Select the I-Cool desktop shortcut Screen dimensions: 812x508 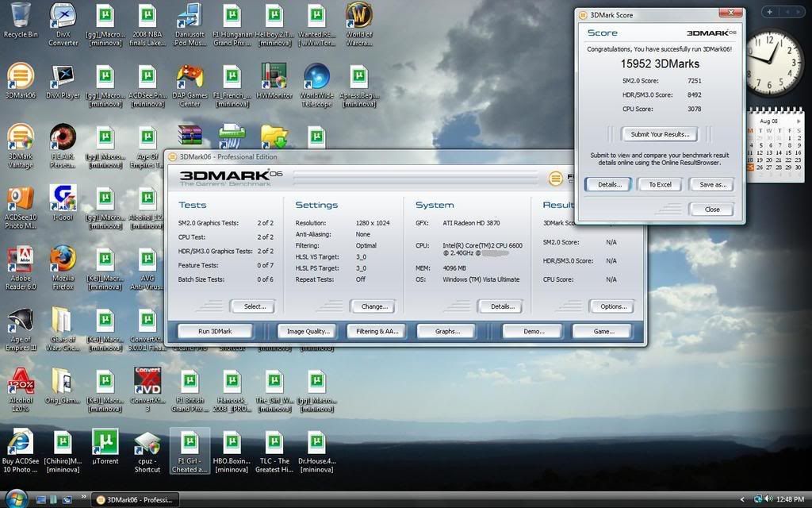click(63, 202)
